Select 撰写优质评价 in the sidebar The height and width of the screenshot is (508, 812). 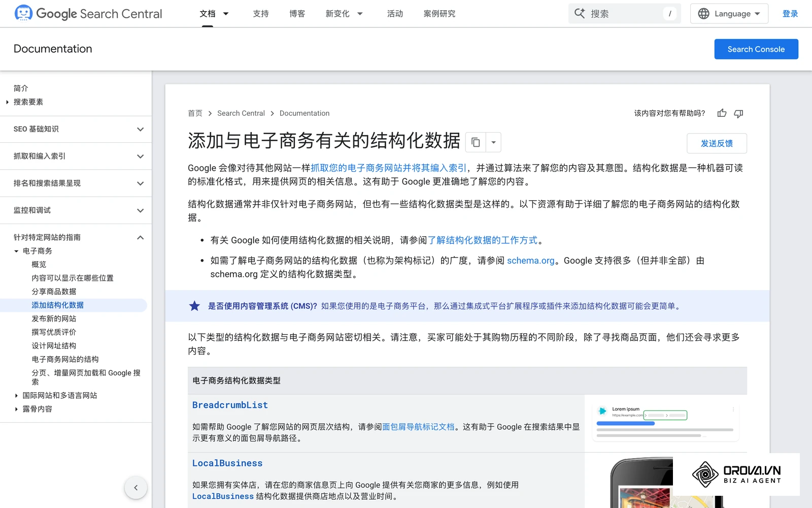click(x=54, y=332)
